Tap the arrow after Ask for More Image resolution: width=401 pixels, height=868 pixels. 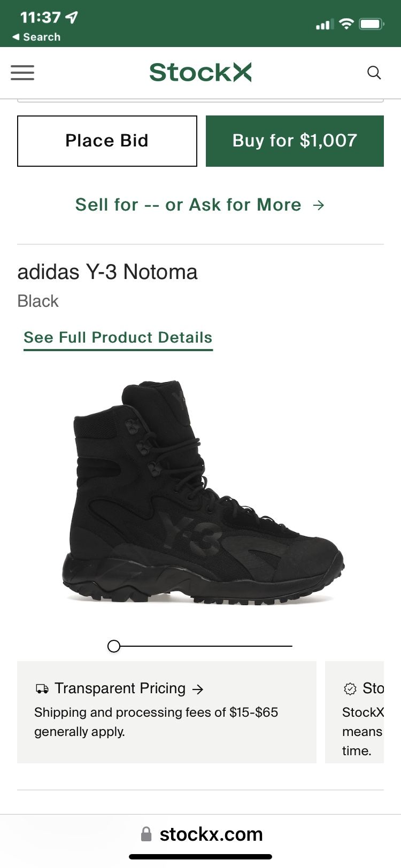coord(319,205)
